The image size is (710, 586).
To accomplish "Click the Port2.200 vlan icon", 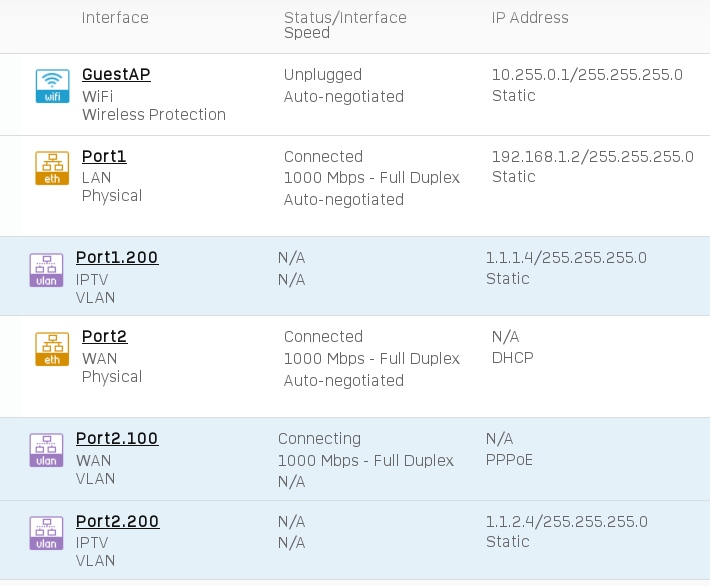I will 46,533.
